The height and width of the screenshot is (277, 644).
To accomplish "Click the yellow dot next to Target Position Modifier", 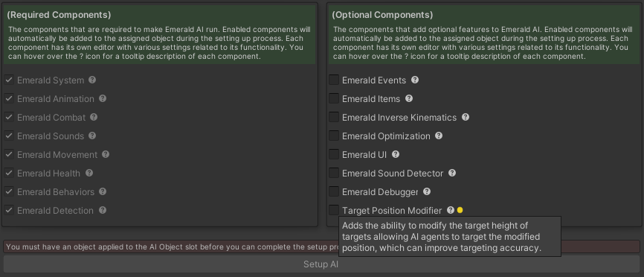I will [x=460, y=210].
